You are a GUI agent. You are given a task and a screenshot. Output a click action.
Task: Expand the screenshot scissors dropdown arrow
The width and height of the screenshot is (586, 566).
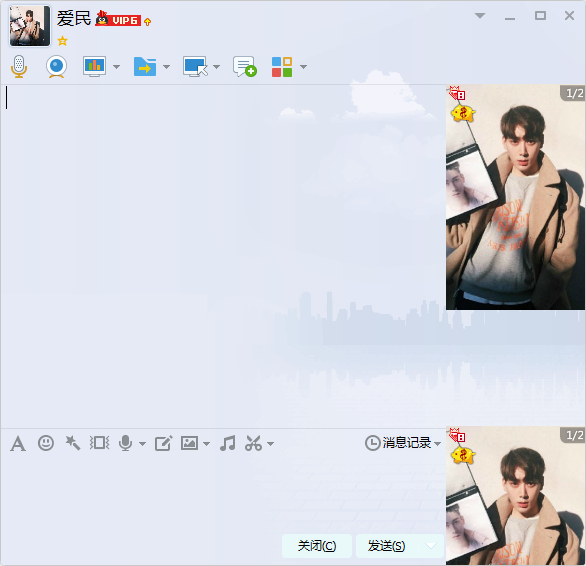click(x=271, y=444)
